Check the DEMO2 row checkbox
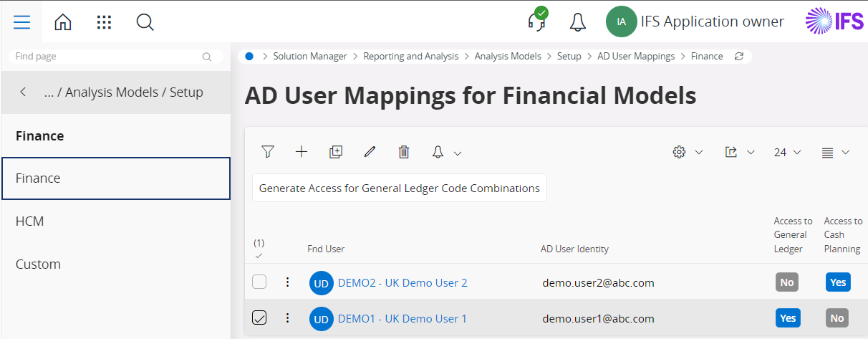Screen dimensions: 868x339 click(x=259, y=282)
